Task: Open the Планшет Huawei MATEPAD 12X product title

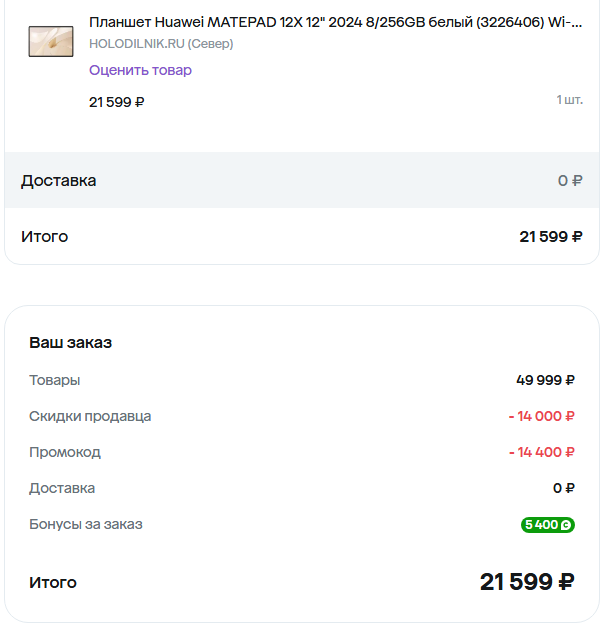Action: 335,22
